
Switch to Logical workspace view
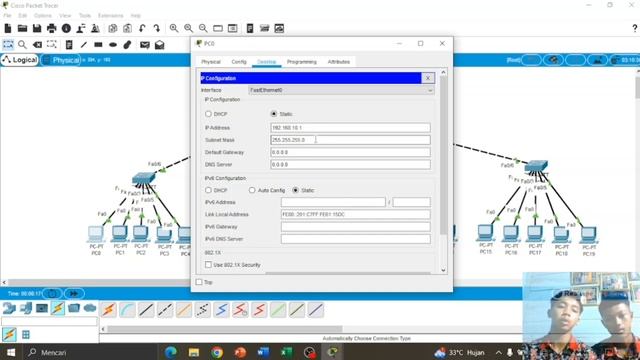pos(20,60)
